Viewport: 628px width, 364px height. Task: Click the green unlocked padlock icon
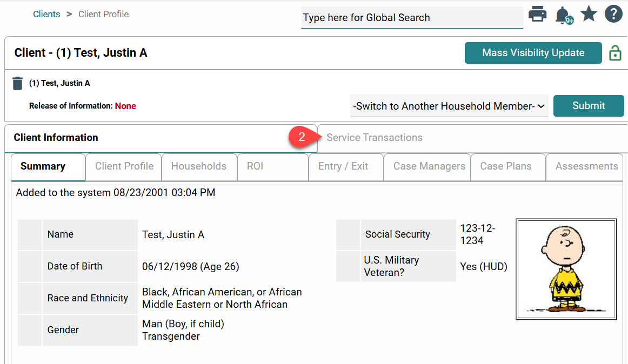(x=615, y=53)
